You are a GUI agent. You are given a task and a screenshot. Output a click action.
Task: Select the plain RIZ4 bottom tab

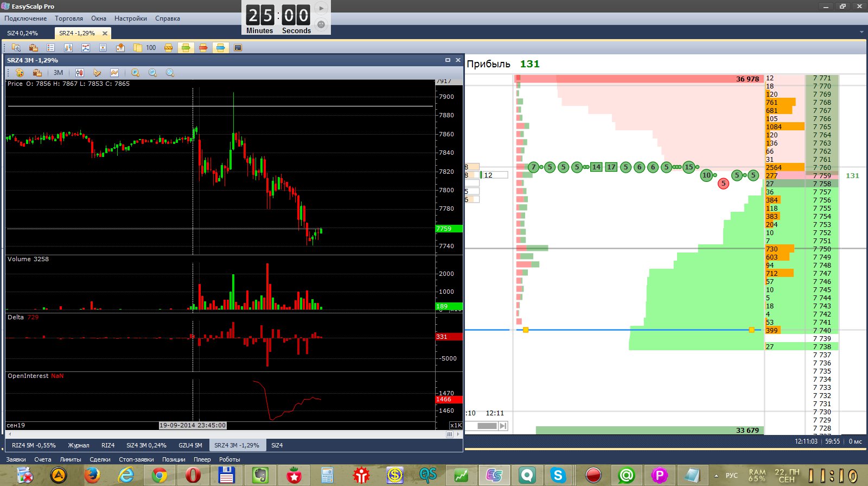point(108,445)
